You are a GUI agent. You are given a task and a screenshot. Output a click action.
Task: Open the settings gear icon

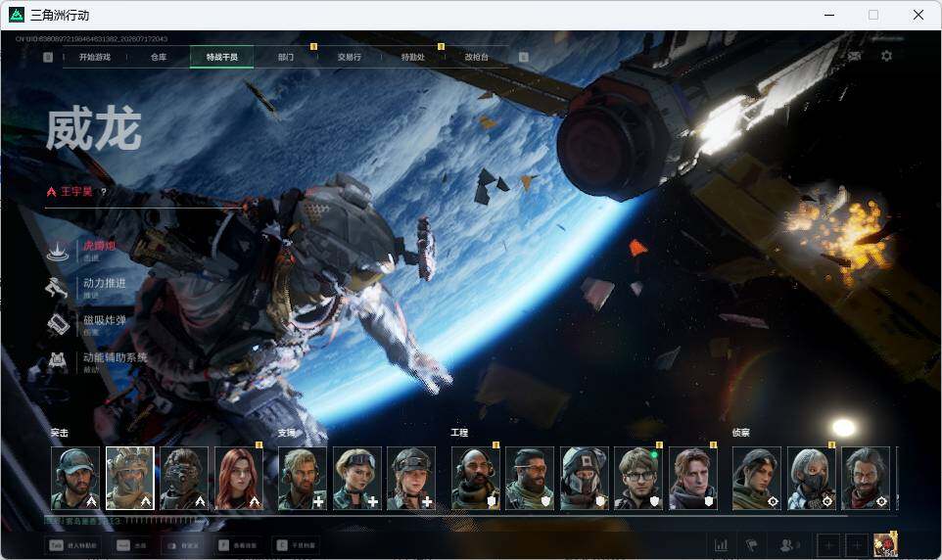886,56
